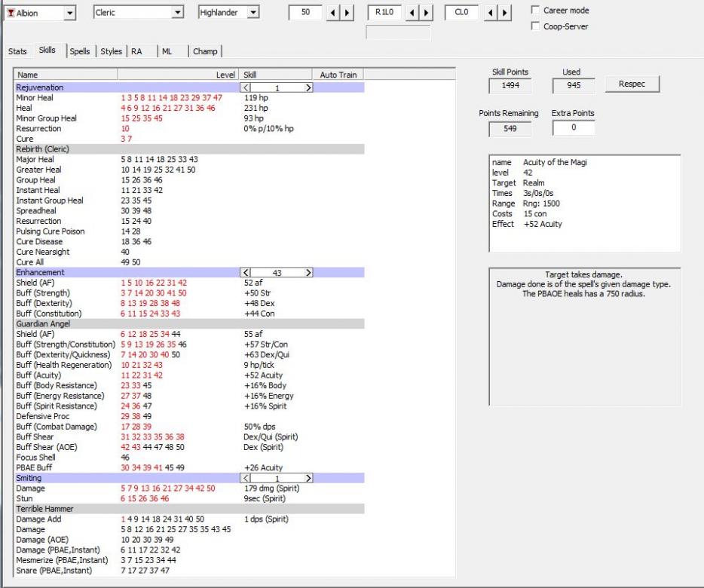
Task: Increase Rejuvenation skill level arrow
Action: 308,87
